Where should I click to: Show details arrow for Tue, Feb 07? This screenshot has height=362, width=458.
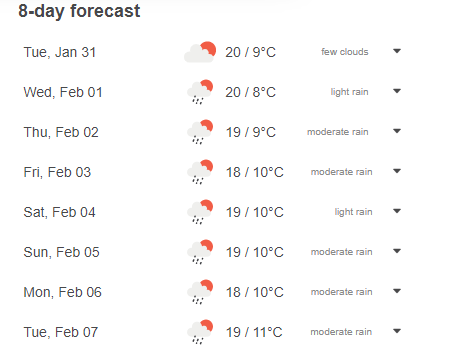pos(397,331)
